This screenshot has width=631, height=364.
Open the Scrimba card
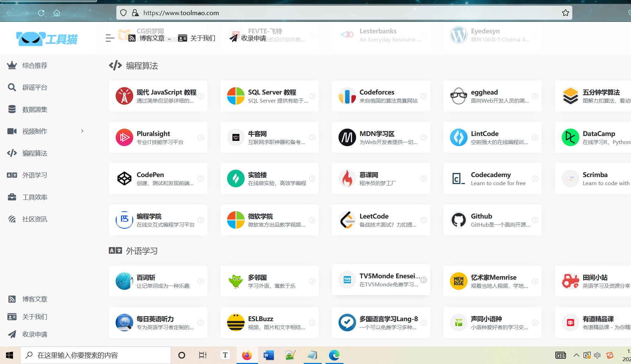[593, 178]
